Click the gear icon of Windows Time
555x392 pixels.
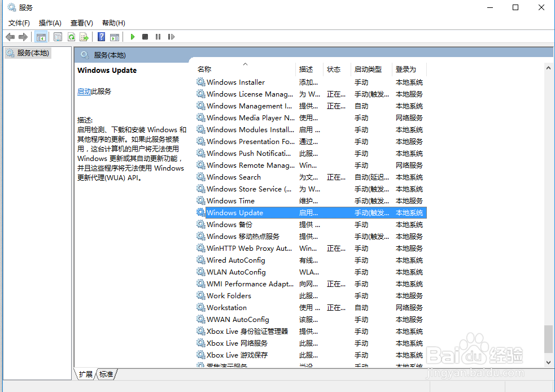point(200,201)
